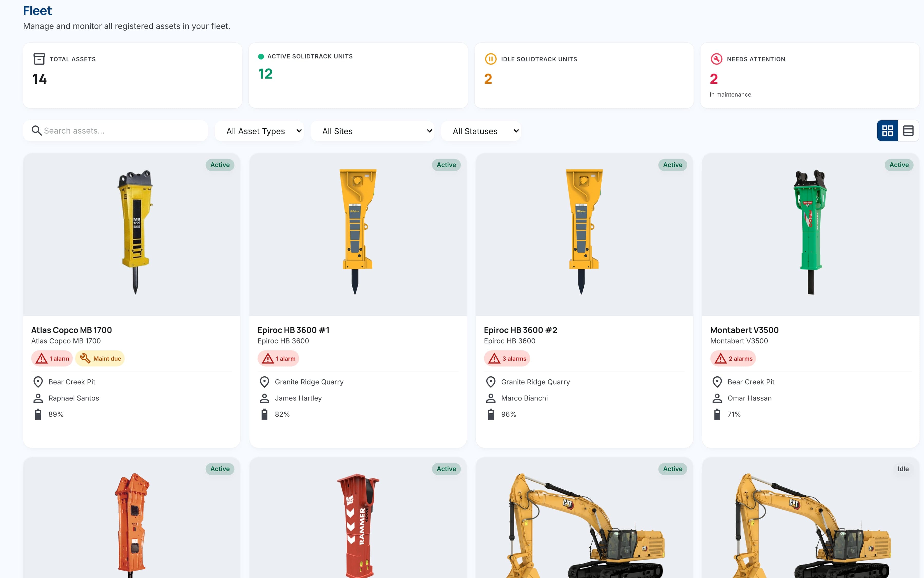Click the Raphael Santos operator name
Viewport: 924px width, 578px height.
(x=74, y=398)
